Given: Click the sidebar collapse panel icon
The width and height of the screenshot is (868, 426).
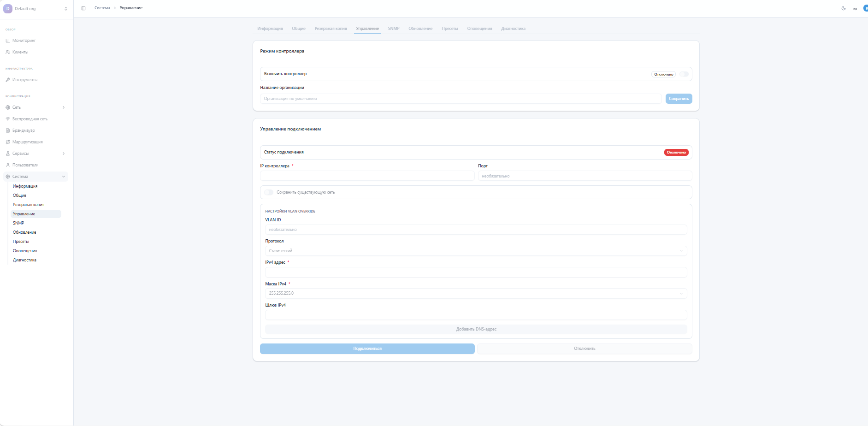Looking at the screenshot, I should tap(83, 8).
